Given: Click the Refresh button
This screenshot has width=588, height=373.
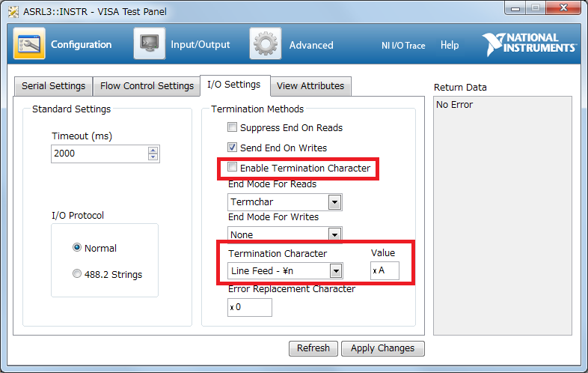Looking at the screenshot, I should (x=313, y=348).
